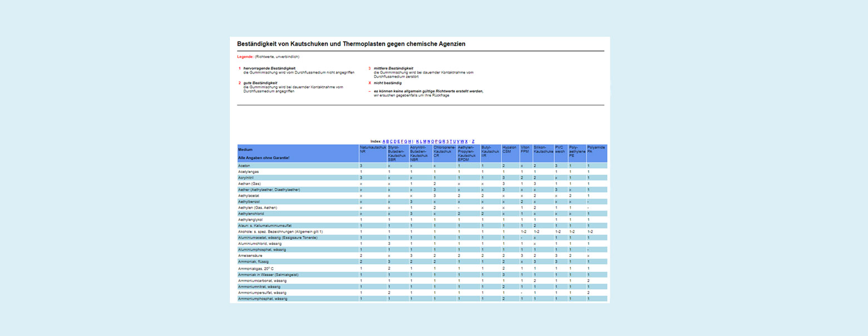Select the Ammoniumphosphat, wässrig row label

point(262,299)
